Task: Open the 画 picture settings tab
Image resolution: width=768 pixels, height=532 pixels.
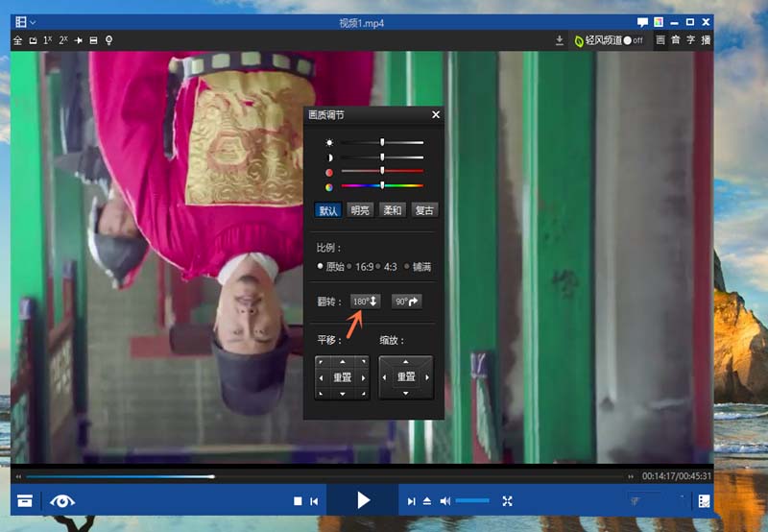Action: coord(660,40)
